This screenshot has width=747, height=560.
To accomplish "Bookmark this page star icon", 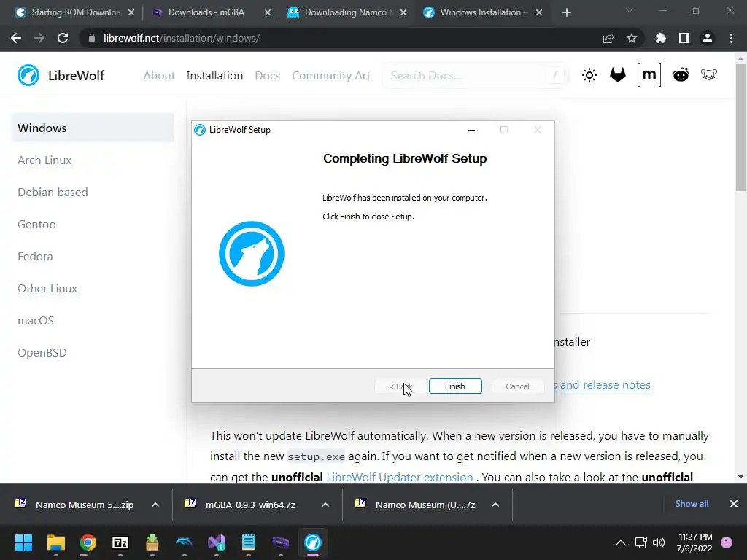I will pyautogui.click(x=632, y=38).
